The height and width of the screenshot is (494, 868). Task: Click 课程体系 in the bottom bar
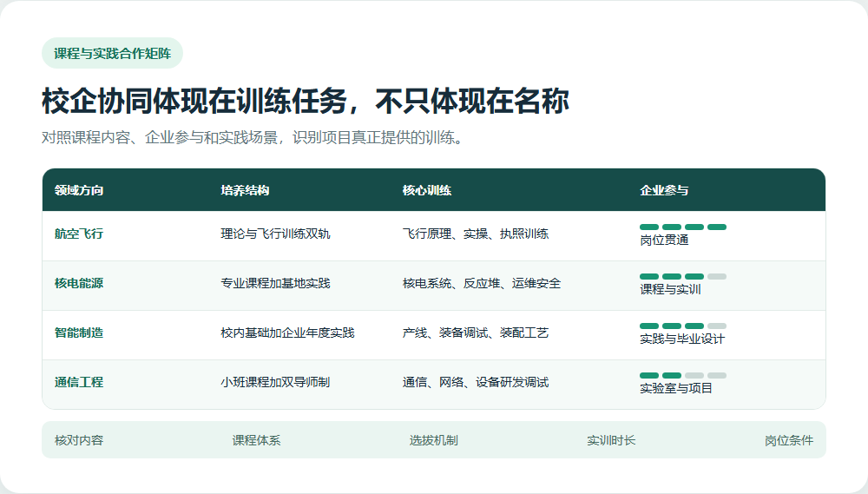pyautogui.click(x=256, y=440)
